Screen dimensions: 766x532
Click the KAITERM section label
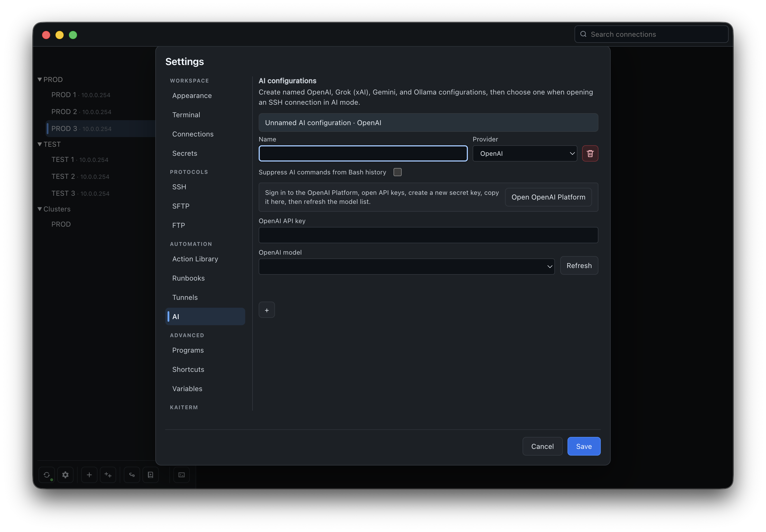(x=184, y=407)
